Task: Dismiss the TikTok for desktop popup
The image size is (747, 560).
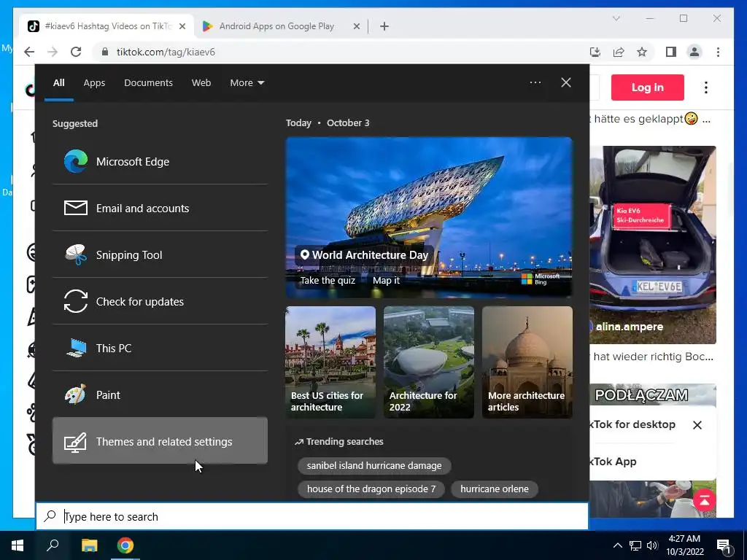Action: tap(697, 425)
